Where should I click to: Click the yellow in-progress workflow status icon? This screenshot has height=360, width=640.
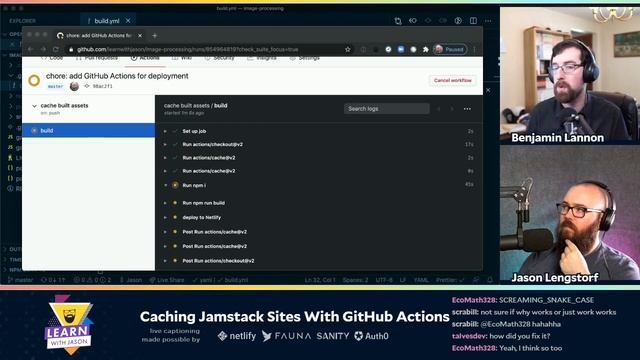tap(34, 80)
